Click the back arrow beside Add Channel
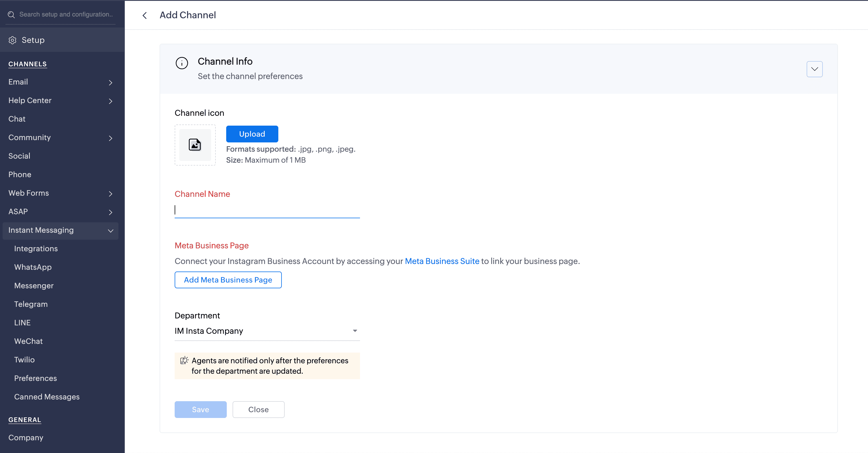The height and width of the screenshot is (453, 868). pyautogui.click(x=145, y=16)
